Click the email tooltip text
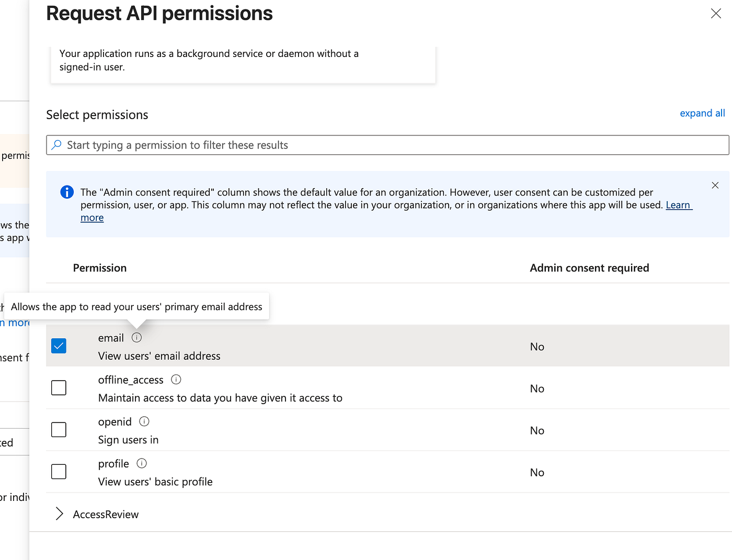Screen dimensions: 732x560 (x=136, y=307)
